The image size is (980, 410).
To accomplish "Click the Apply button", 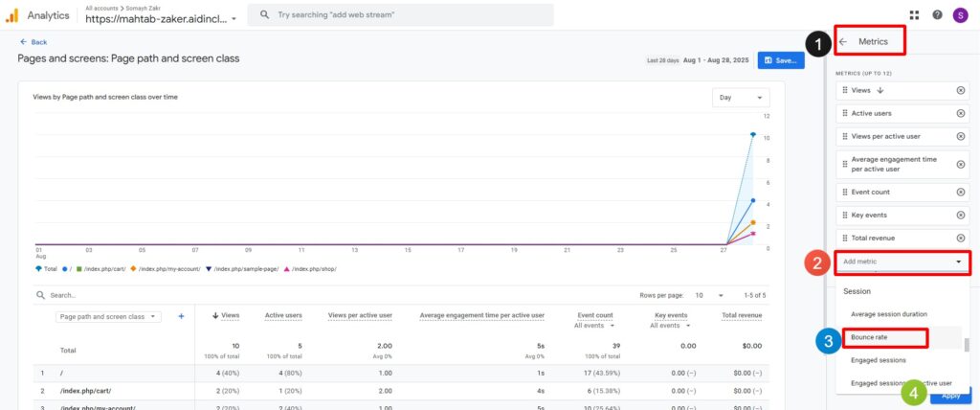I will tap(950, 396).
